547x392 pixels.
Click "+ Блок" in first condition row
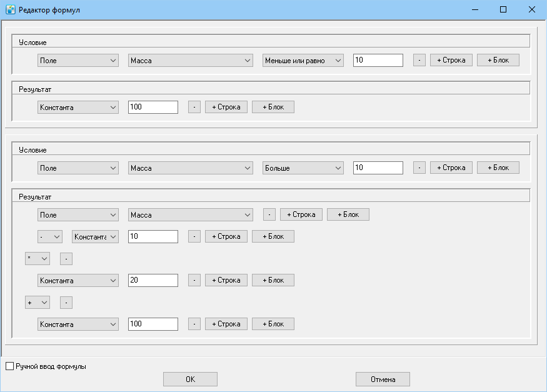click(x=498, y=60)
